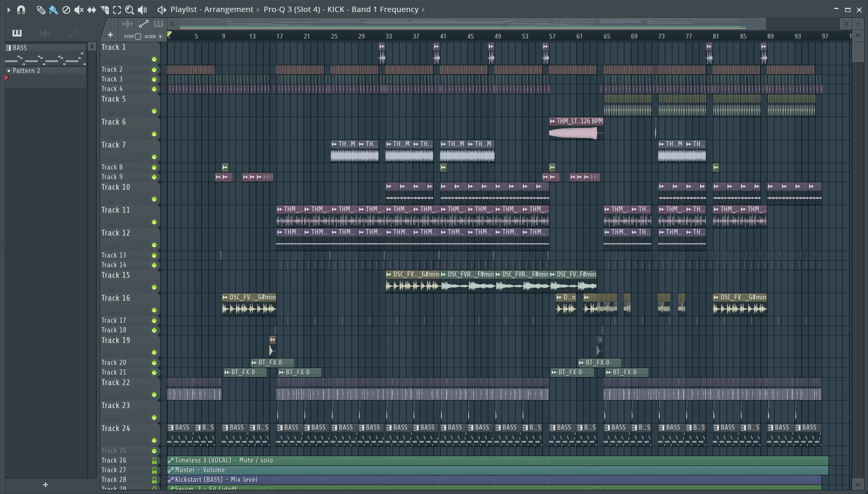This screenshot has width=868, height=494.
Task: Open first BASS pattern clip menu on Track 24
Action: [171, 428]
